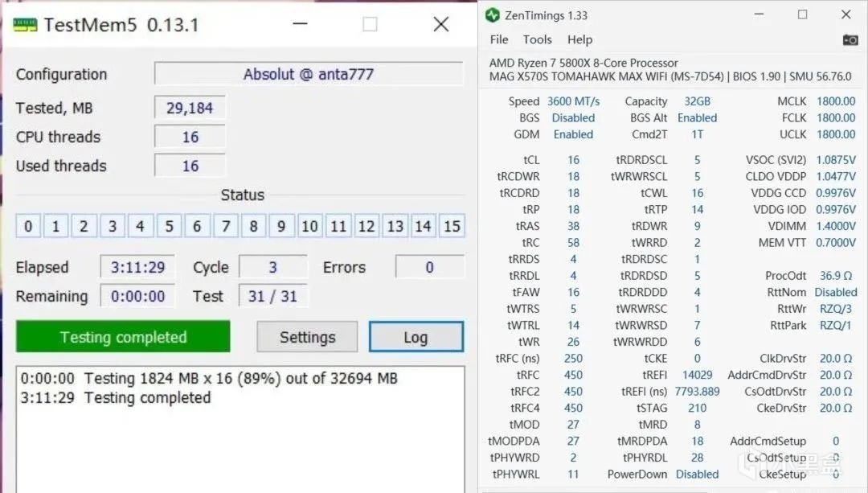The width and height of the screenshot is (868, 493).
Task: Click the RttPark value RZQ/1
Action: click(x=836, y=325)
